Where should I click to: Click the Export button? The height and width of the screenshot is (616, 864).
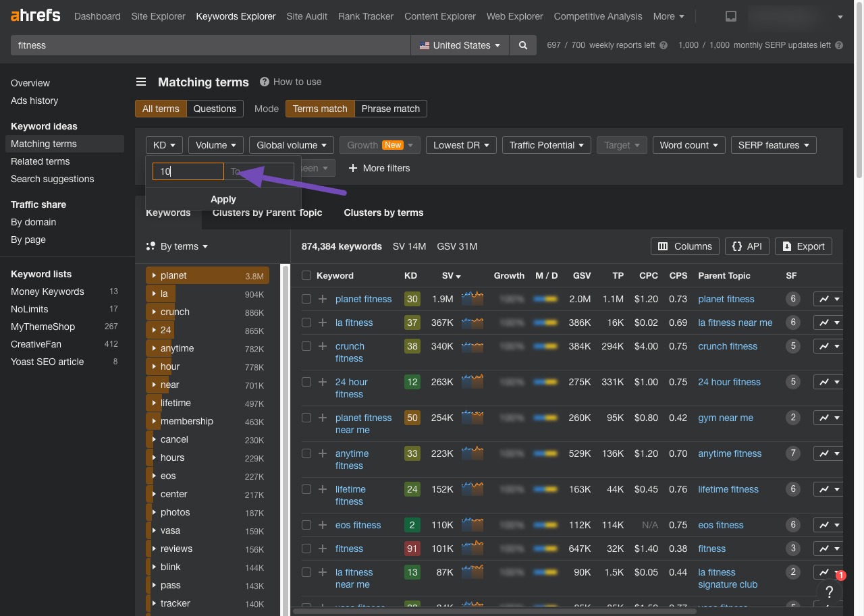click(x=803, y=246)
